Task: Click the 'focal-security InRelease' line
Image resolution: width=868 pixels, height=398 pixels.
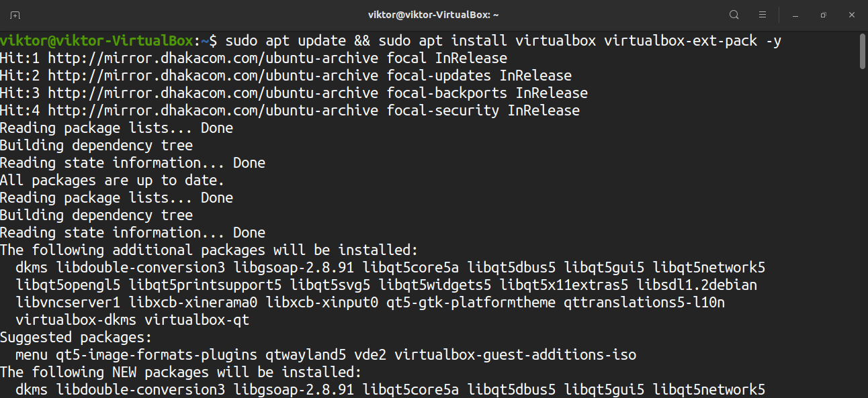Action: (290, 111)
